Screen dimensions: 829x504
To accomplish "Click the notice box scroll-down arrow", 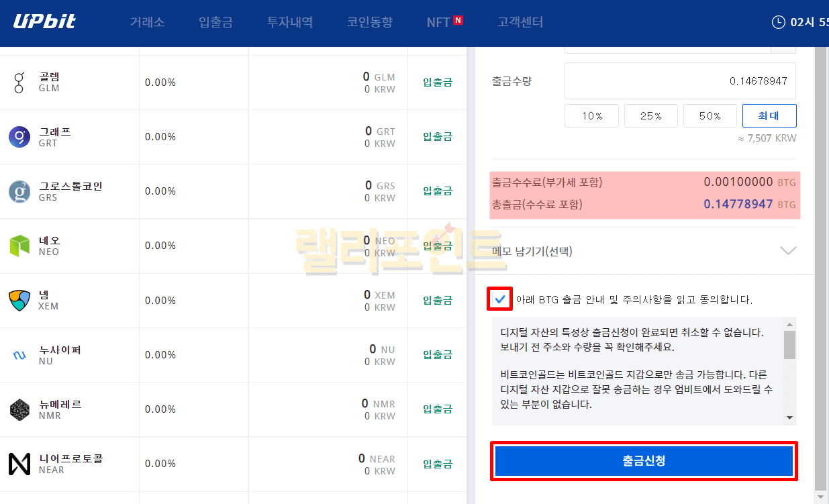I will click(x=789, y=417).
